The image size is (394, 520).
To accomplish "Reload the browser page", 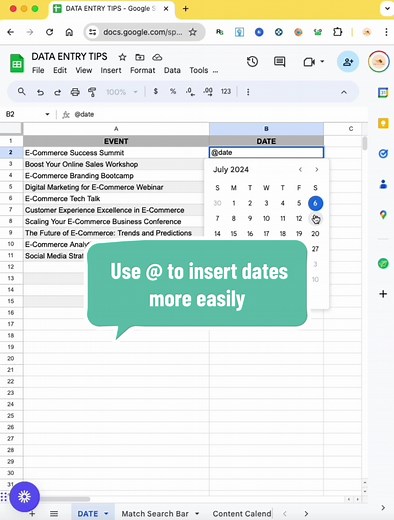I will [49, 32].
